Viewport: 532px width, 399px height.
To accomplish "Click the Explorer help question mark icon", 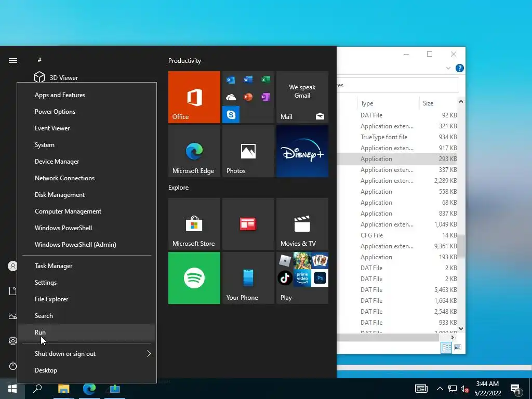I will click(459, 68).
